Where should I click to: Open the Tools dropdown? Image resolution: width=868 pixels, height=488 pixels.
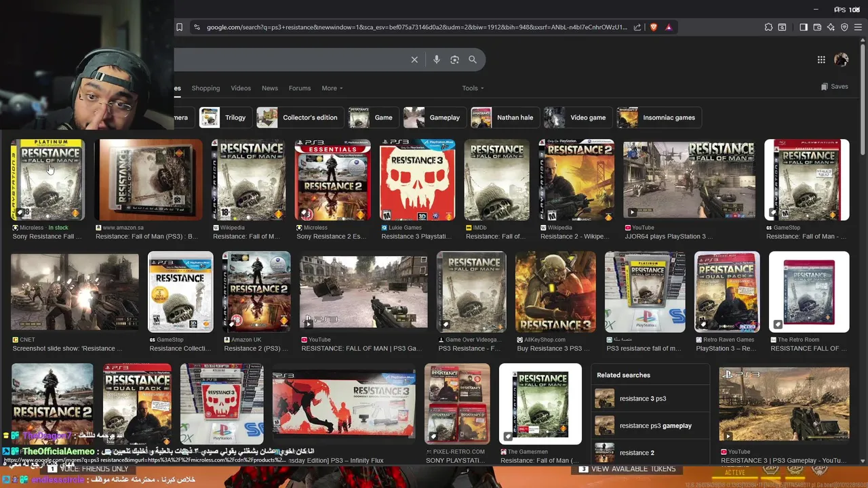point(473,88)
